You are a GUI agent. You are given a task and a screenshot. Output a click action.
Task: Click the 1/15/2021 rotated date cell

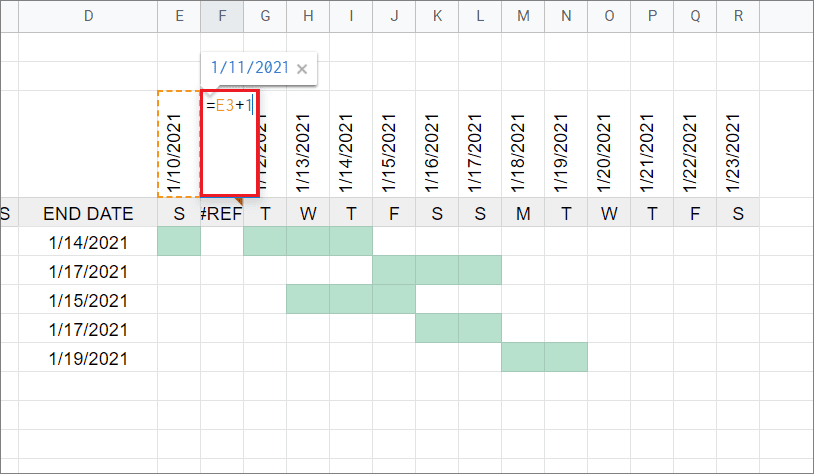pyautogui.click(x=394, y=145)
